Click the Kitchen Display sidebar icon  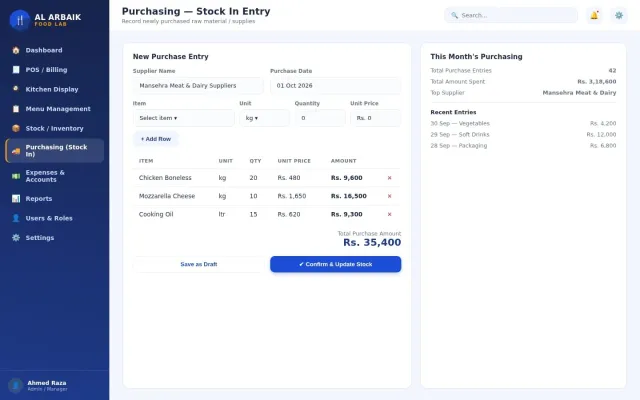tap(16, 89)
